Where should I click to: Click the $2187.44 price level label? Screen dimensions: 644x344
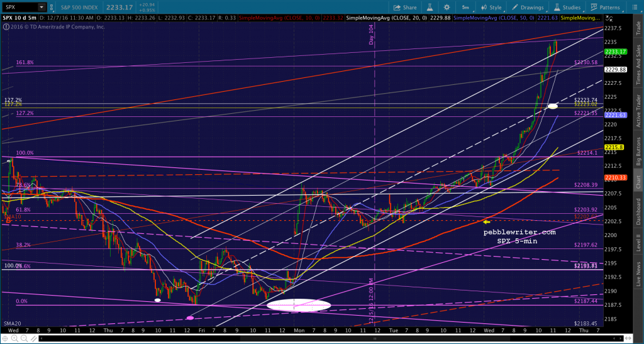586,301
